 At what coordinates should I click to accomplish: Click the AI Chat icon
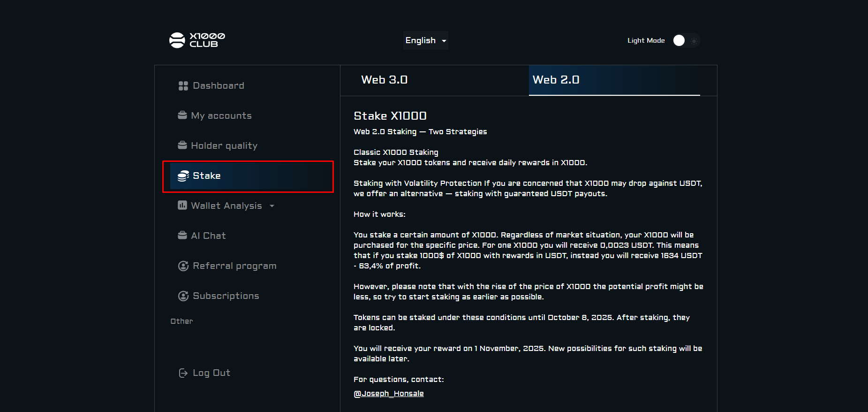click(x=182, y=236)
